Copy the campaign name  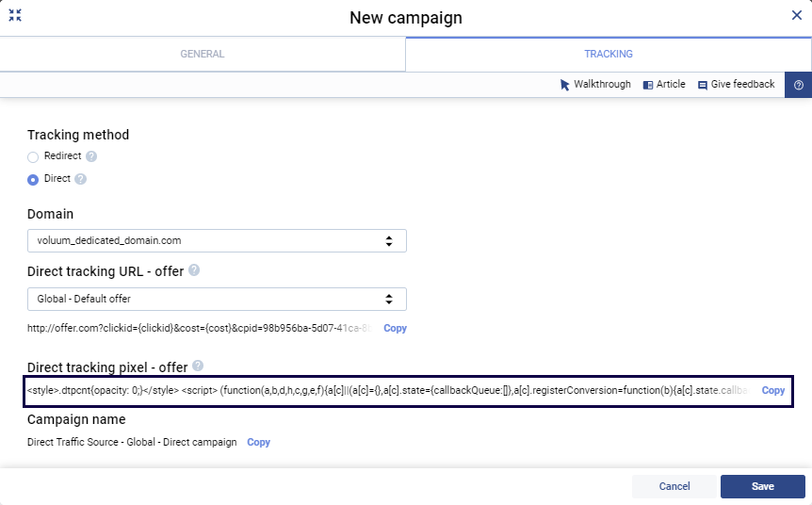click(x=258, y=442)
